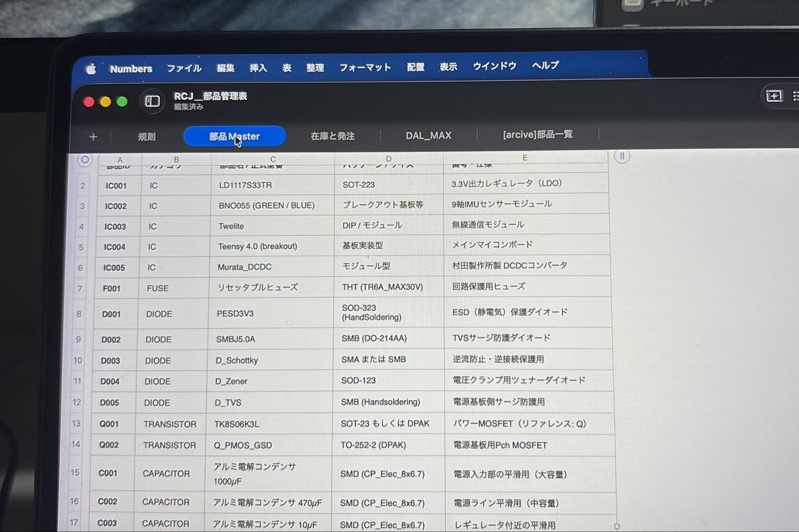
Task: Click cell 無線通信モジュール
Action: click(527, 224)
